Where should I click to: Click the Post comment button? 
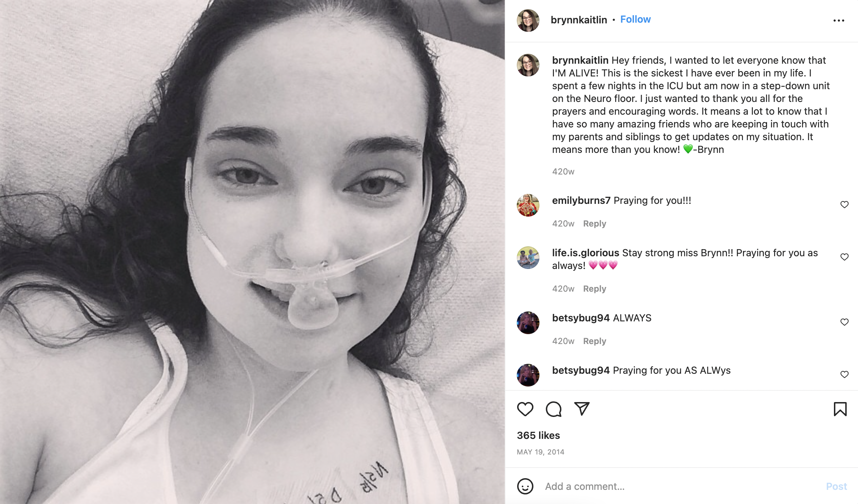[836, 486]
